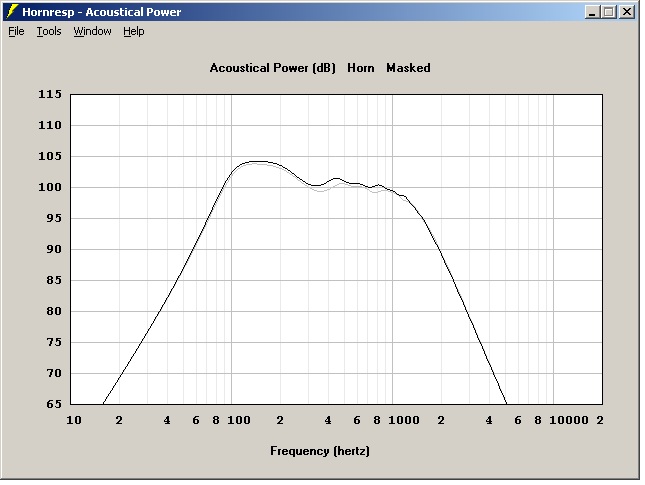Screen dimensions: 645x485
Task: Open the Tools menu
Action: [49, 31]
